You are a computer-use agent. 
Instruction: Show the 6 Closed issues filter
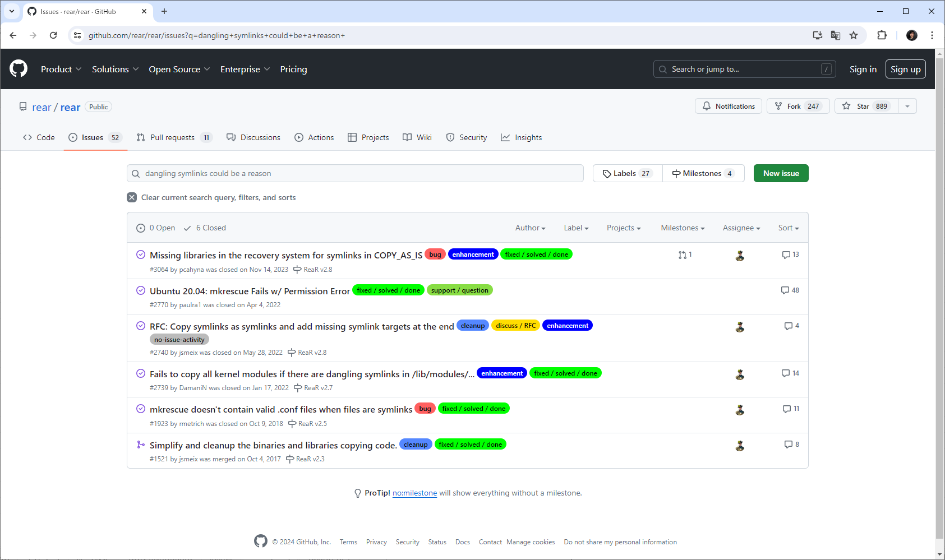click(205, 228)
